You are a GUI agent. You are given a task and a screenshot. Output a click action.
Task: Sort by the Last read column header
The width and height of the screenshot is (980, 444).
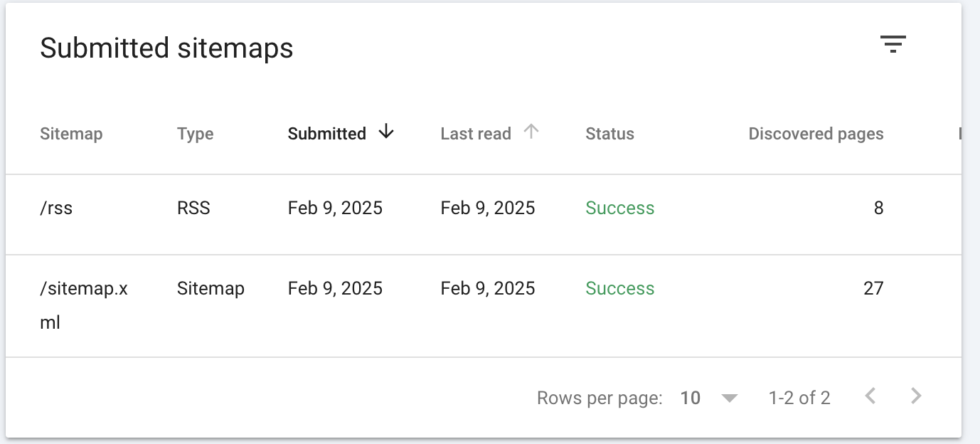pyautogui.click(x=476, y=134)
